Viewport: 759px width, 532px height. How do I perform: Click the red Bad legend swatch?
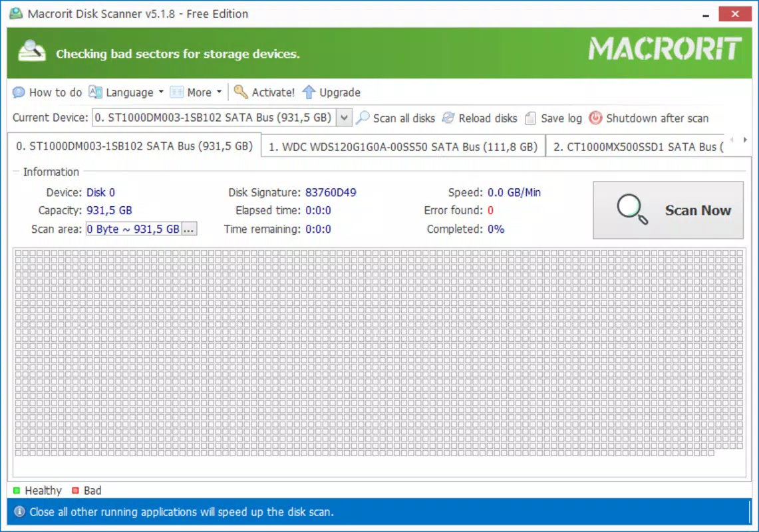pos(75,490)
